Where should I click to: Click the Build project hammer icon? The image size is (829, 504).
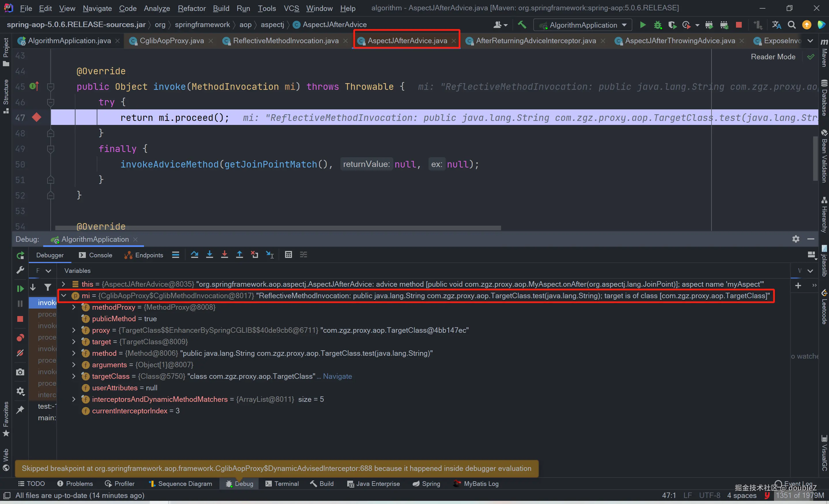click(x=522, y=25)
